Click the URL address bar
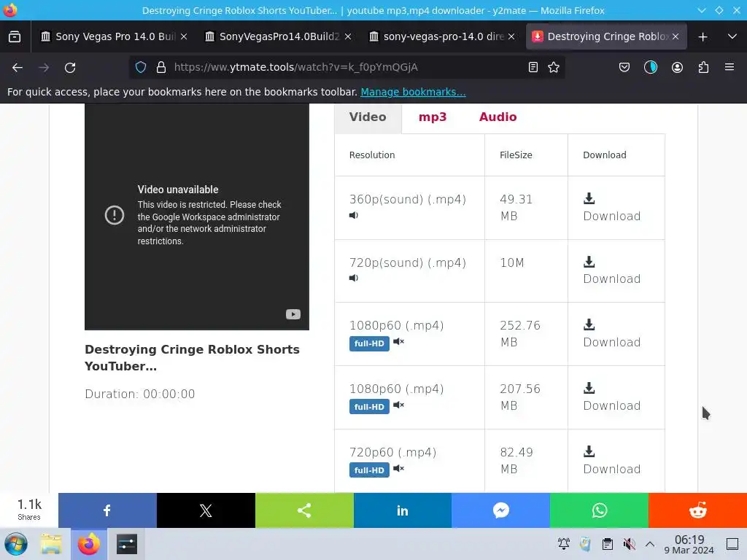 pyautogui.click(x=347, y=67)
